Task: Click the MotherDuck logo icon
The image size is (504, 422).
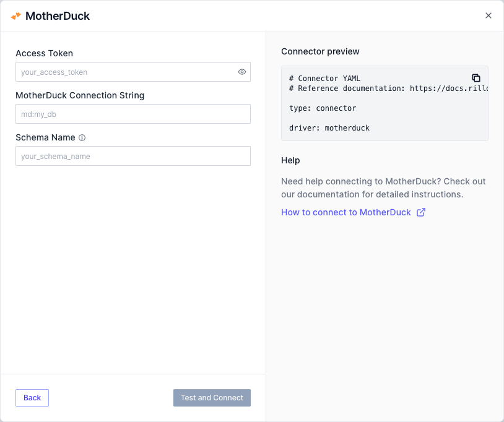Action: 15,15
